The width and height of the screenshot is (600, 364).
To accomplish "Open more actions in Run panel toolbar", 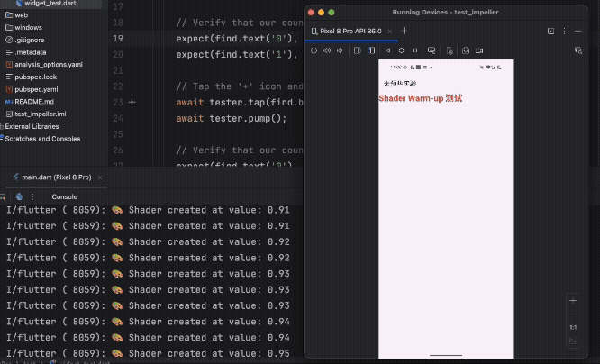I will click(x=32, y=196).
